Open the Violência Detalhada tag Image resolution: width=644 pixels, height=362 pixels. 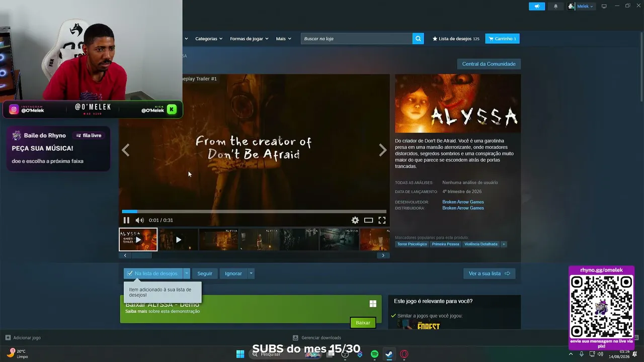pos(481,244)
